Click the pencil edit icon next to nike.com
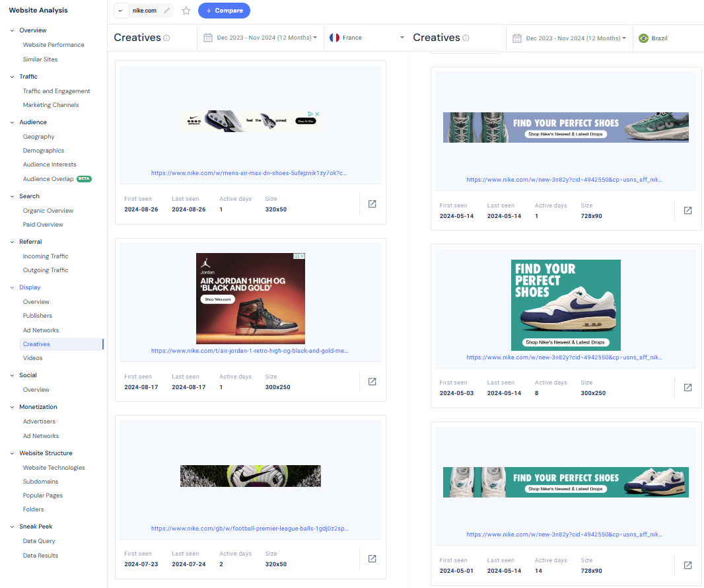Viewport: 704px width, 588px height. pyautogui.click(x=167, y=11)
